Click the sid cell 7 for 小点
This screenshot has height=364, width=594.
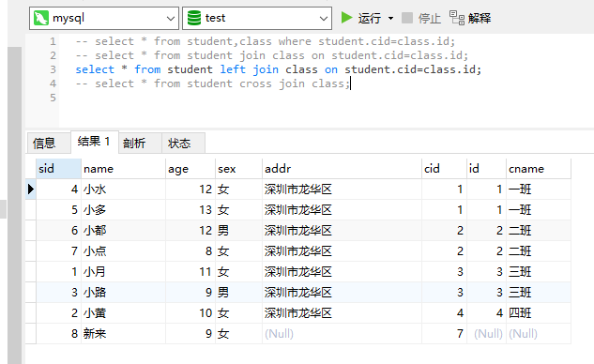58,250
